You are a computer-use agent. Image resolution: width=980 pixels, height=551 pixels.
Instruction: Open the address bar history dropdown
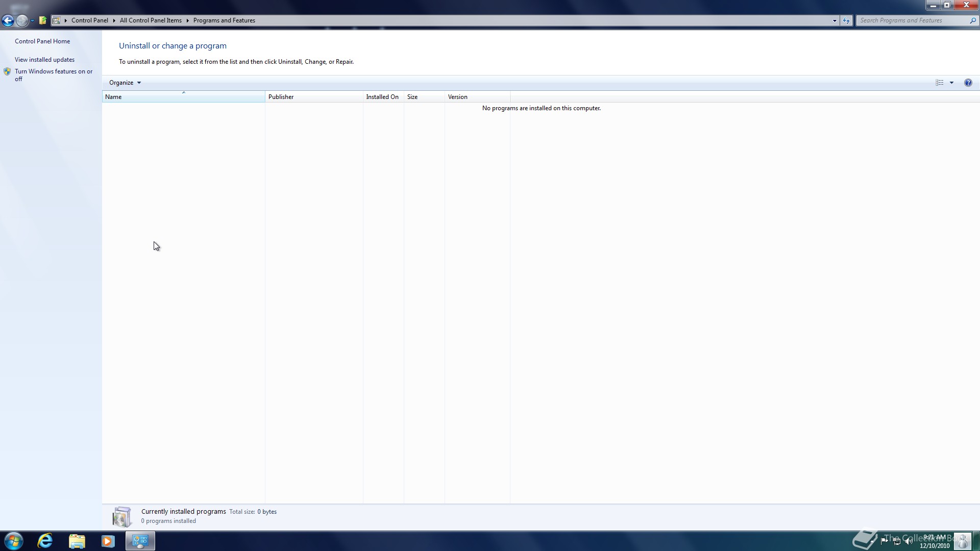coord(835,20)
